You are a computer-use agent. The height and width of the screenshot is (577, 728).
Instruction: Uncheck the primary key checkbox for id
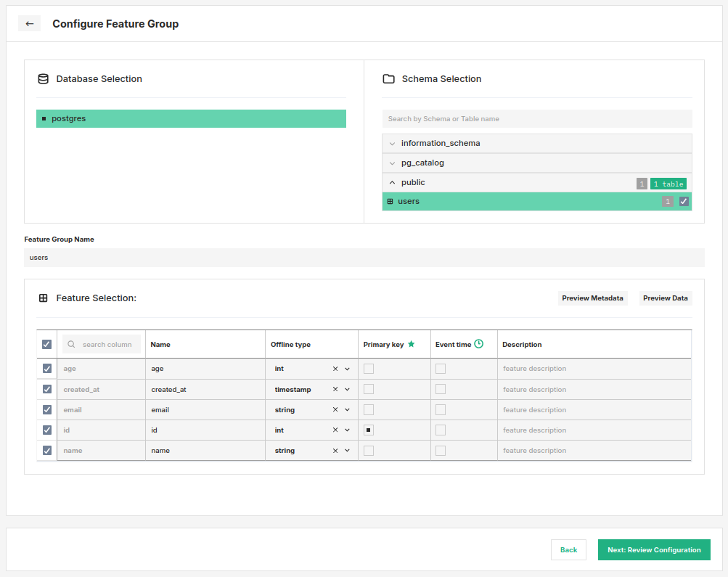pos(369,430)
